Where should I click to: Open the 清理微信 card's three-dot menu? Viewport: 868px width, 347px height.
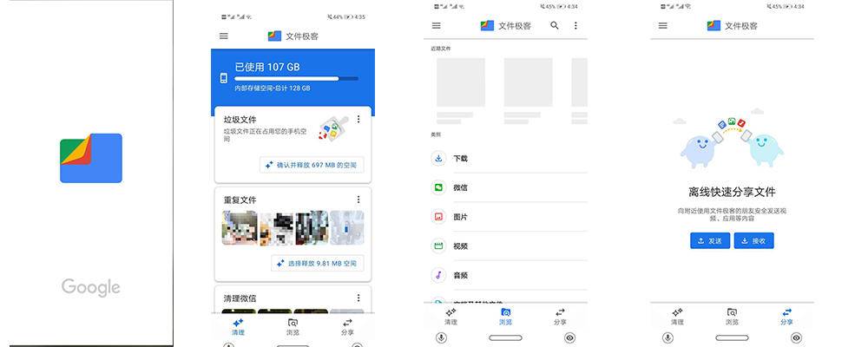click(358, 298)
